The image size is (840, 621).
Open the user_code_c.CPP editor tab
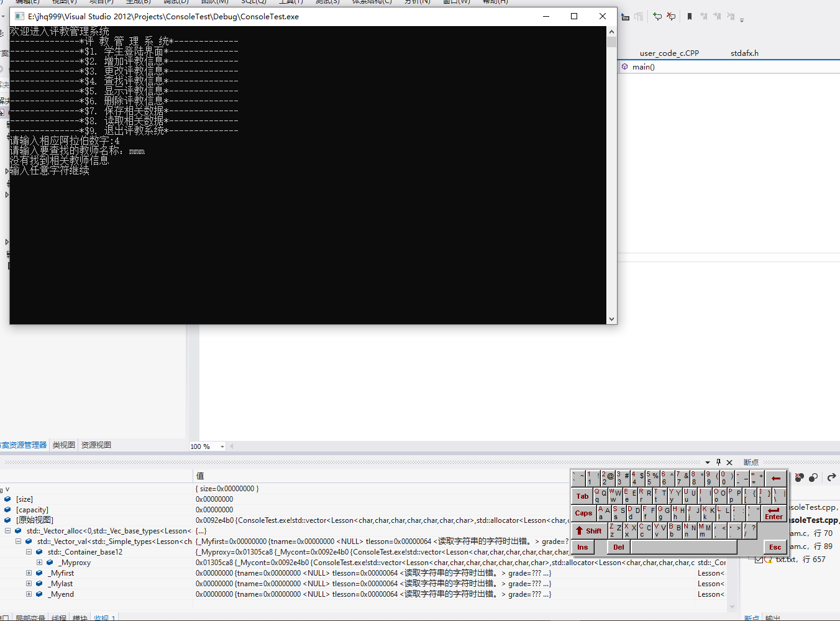(x=669, y=53)
